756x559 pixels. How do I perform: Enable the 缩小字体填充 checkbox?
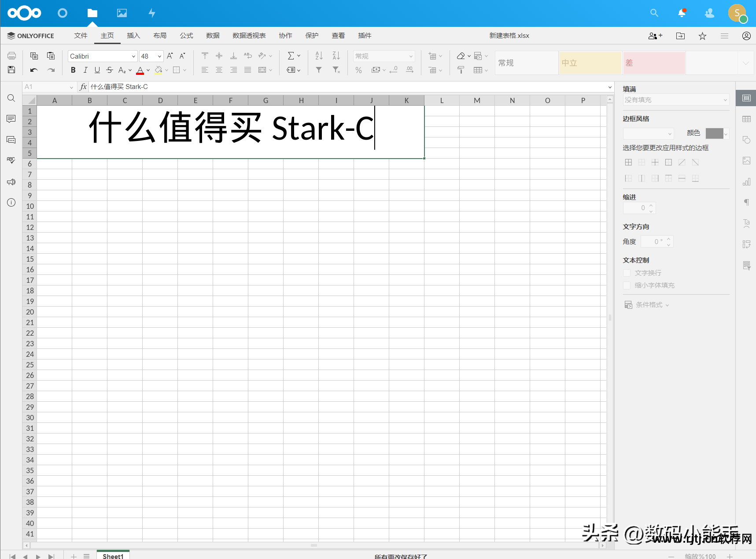pos(627,285)
